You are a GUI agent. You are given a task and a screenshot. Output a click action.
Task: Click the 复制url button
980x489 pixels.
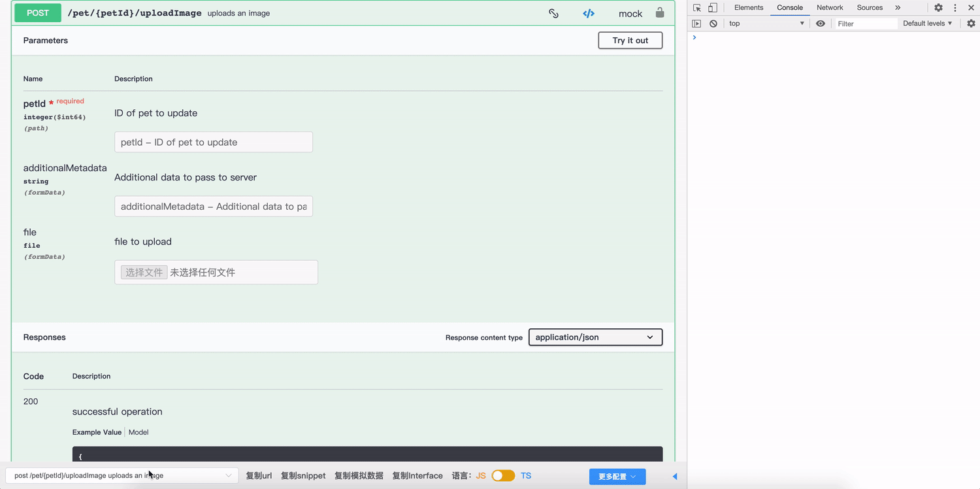pyautogui.click(x=259, y=476)
